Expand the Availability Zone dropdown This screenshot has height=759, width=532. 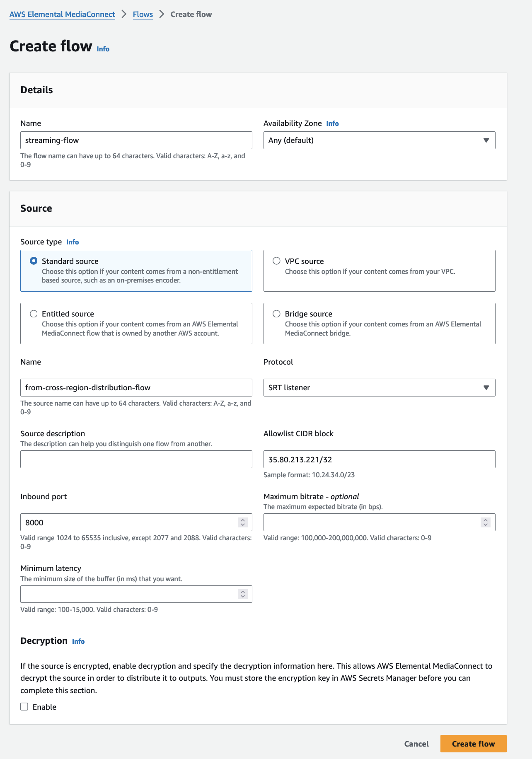coord(379,140)
